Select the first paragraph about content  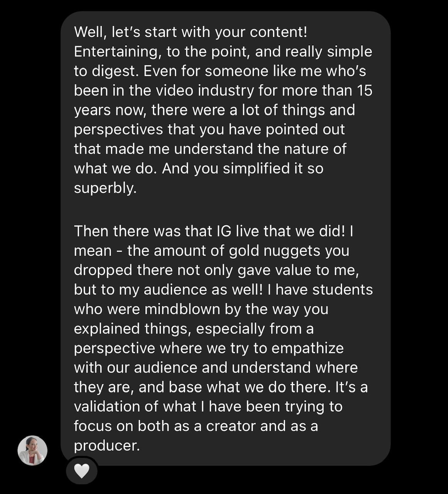pyautogui.click(x=223, y=110)
